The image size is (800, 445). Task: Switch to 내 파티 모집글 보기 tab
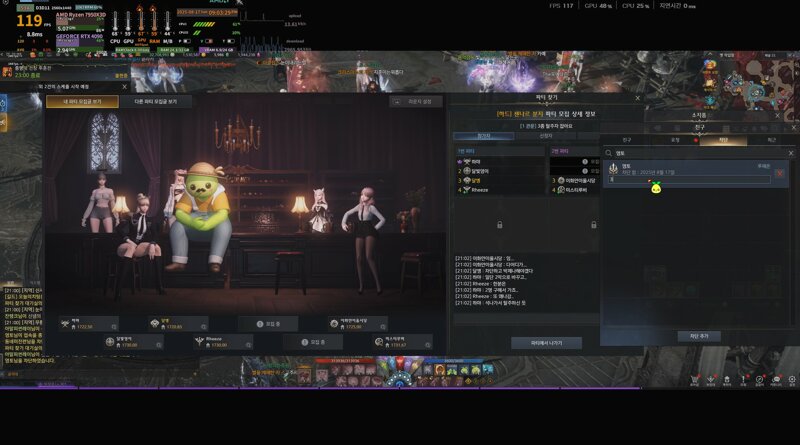(82, 102)
